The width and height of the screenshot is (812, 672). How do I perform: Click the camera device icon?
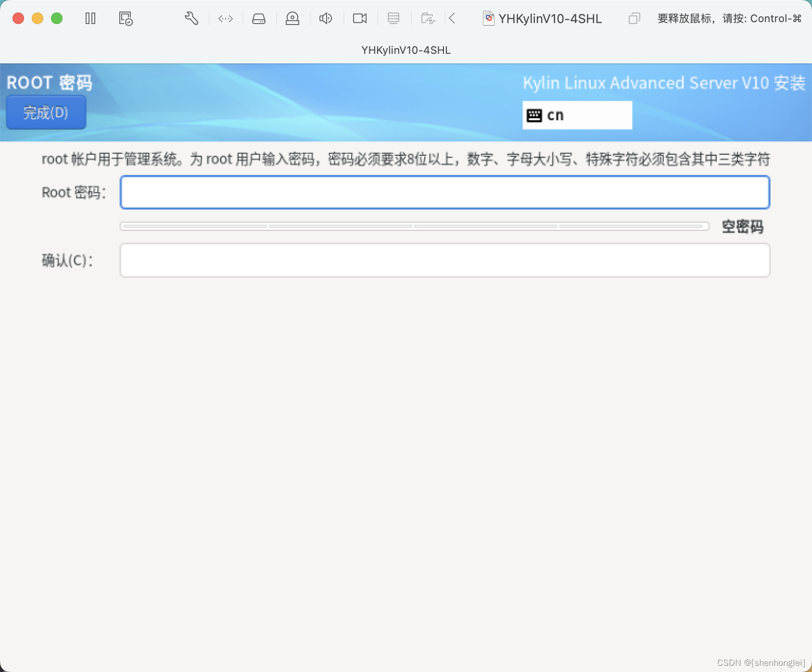[x=360, y=19]
